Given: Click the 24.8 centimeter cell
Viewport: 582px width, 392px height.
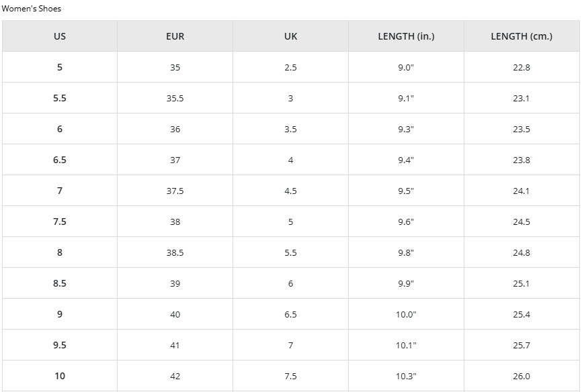Looking at the screenshot, I should coord(522,252).
